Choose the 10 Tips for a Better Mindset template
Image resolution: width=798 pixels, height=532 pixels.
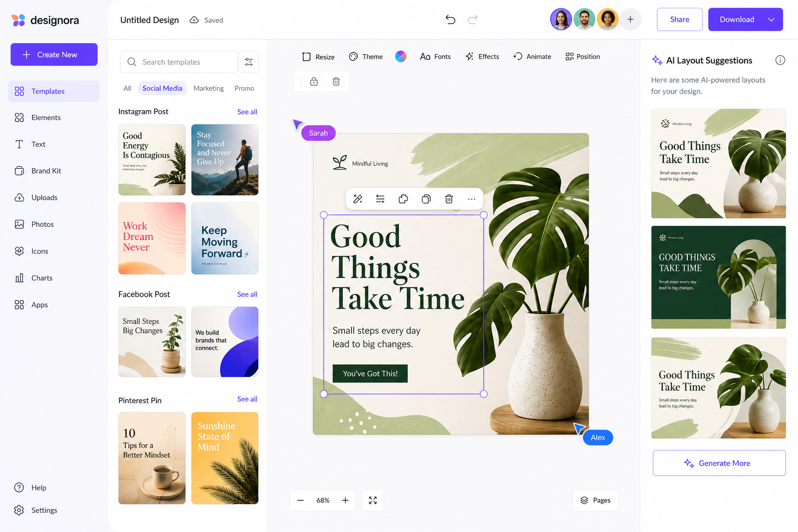(x=152, y=458)
